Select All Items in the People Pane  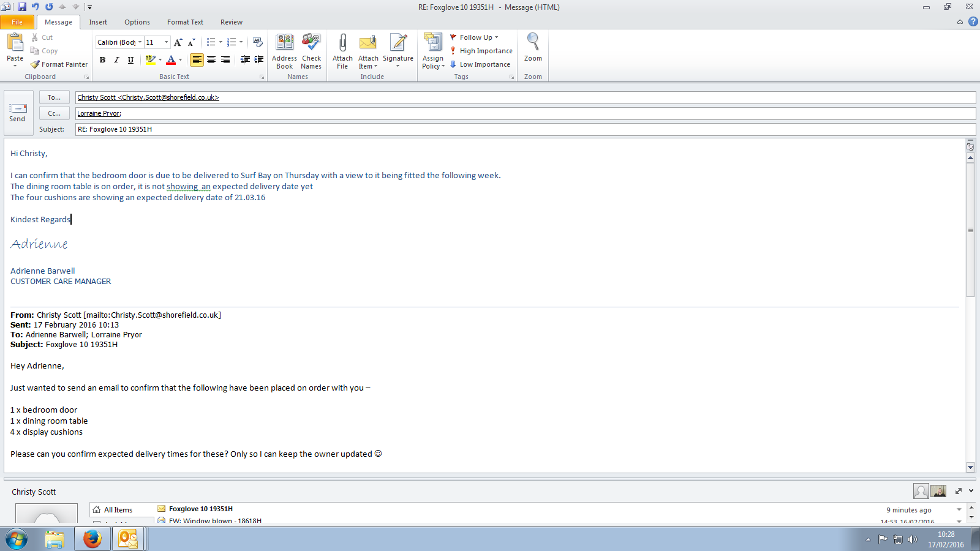tap(118, 510)
